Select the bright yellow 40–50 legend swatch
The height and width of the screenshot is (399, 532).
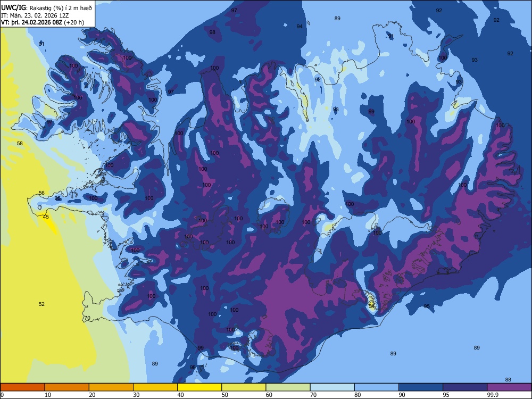[x=199, y=387]
